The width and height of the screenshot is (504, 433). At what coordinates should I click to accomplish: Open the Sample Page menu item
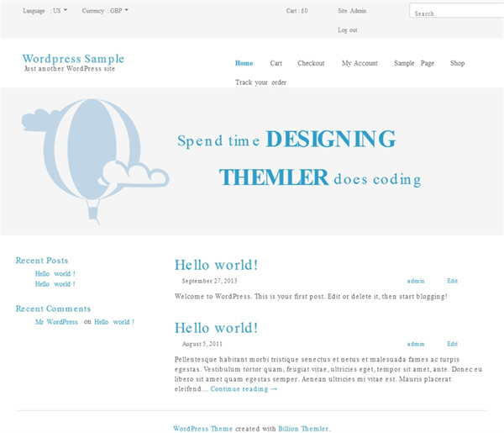point(414,63)
